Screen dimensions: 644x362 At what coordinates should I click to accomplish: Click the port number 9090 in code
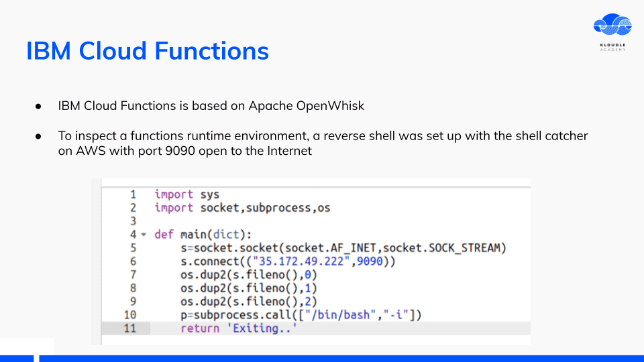[370, 261]
